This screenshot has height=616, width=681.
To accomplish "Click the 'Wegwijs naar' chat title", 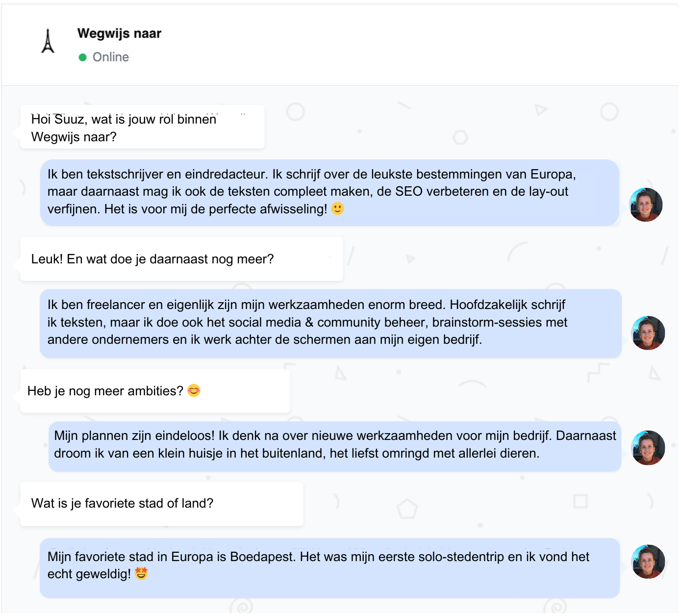I will 119,33.
